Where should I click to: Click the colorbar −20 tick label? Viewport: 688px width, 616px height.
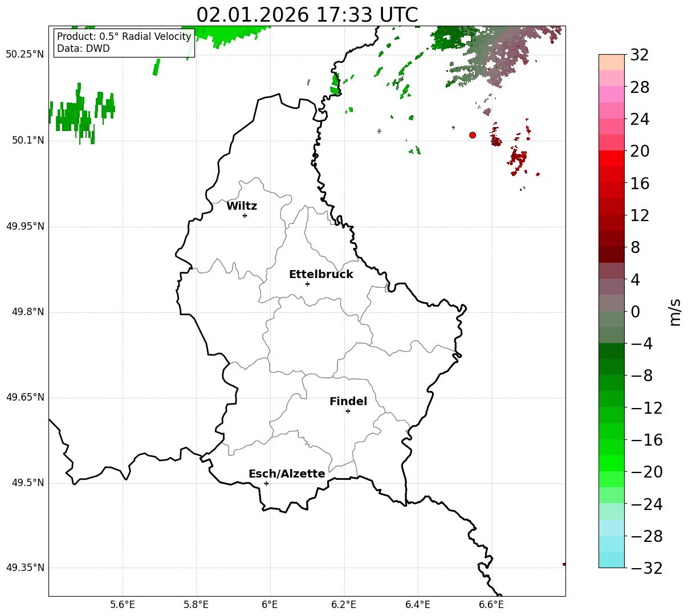click(646, 472)
